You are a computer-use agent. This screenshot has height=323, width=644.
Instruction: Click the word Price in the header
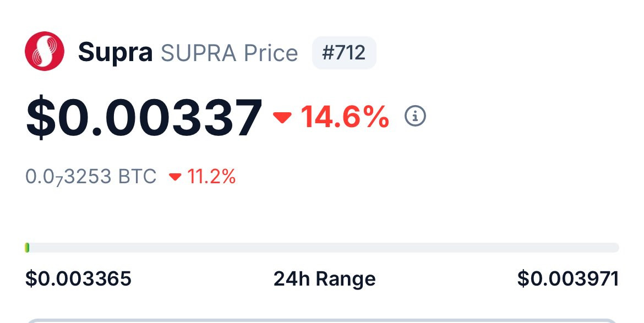271,53
